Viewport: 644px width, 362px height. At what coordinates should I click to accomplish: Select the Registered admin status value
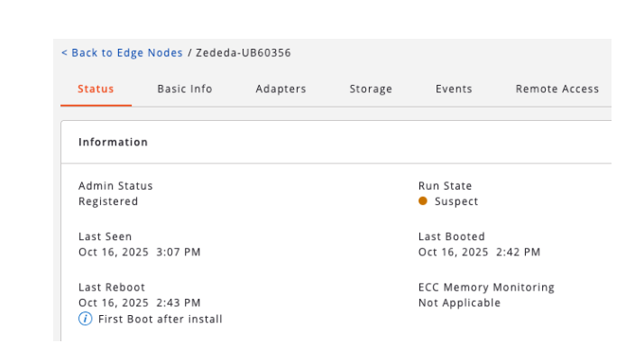[x=108, y=202]
